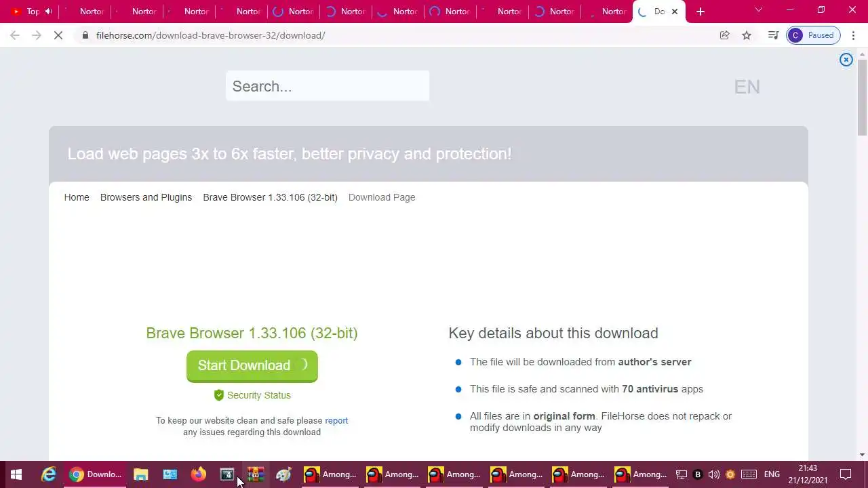868x488 pixels.
Task: Open the tab search dropdown arrow
Action: (x=759, y=10)
